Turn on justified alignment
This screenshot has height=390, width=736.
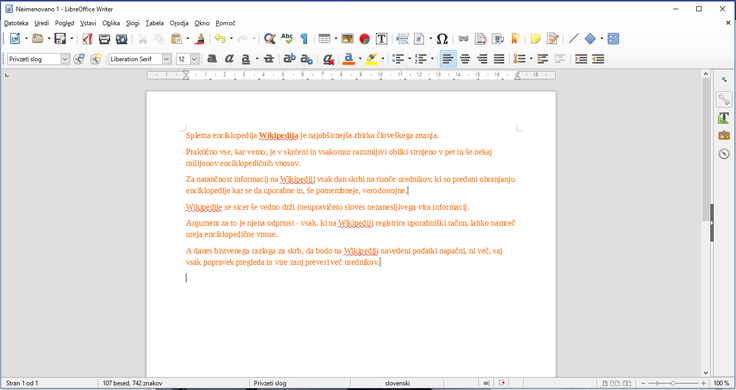pos(499,59)
